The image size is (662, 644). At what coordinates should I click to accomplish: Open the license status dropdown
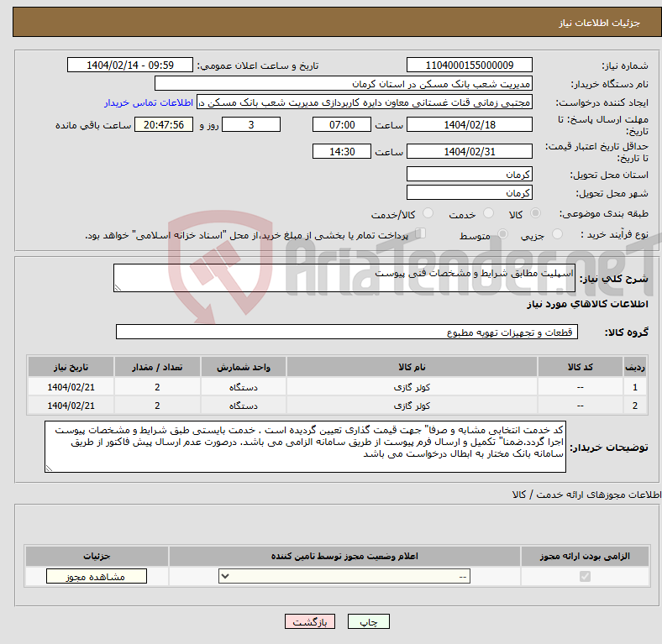click(344, 576)
